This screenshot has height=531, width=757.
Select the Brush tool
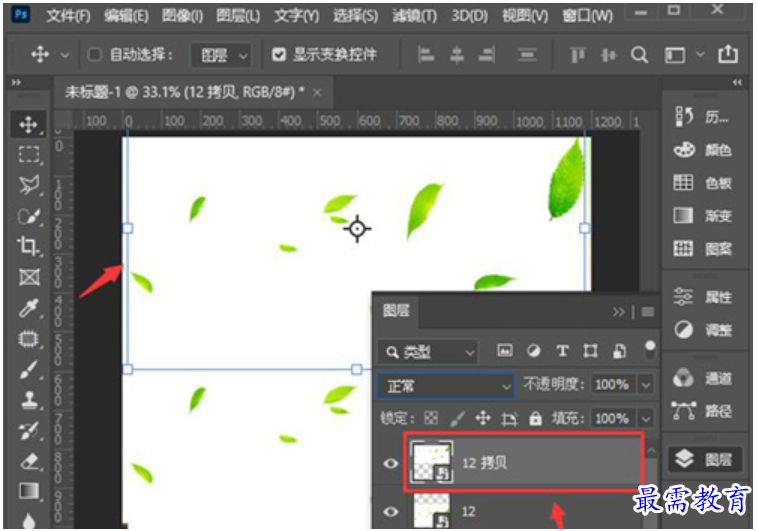point(28,370)
